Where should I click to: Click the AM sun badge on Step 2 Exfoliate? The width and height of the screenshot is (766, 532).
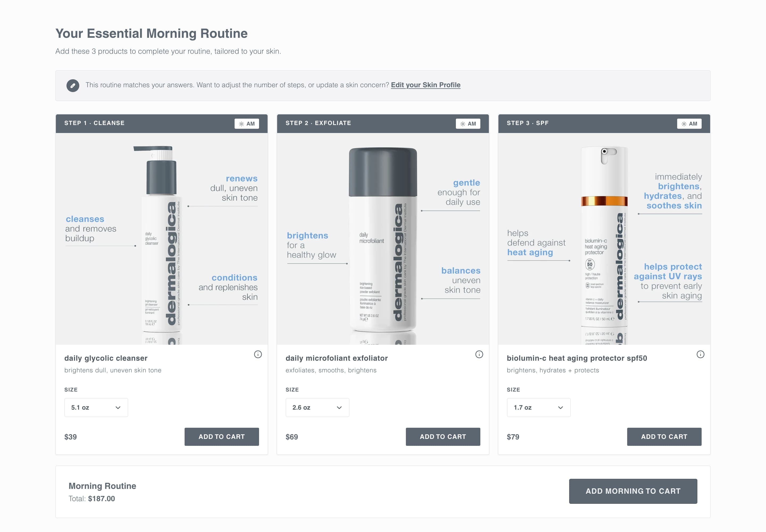(x=468, y=124)
